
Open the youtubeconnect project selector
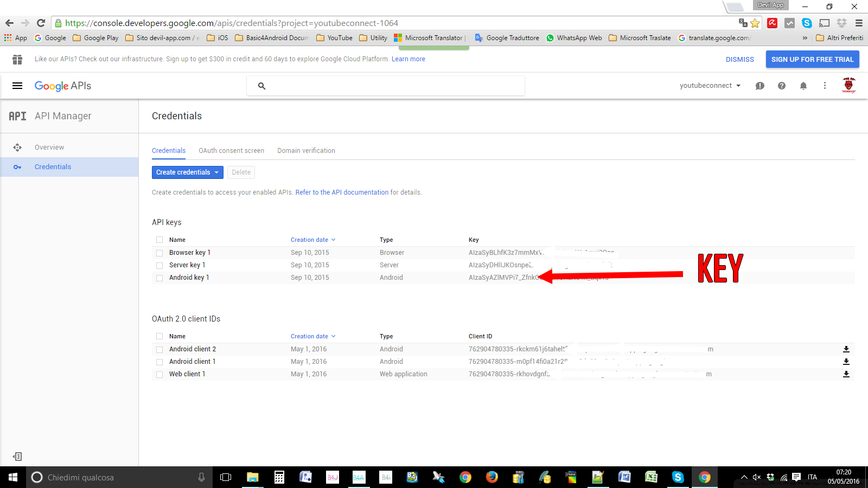click(710, 86)
